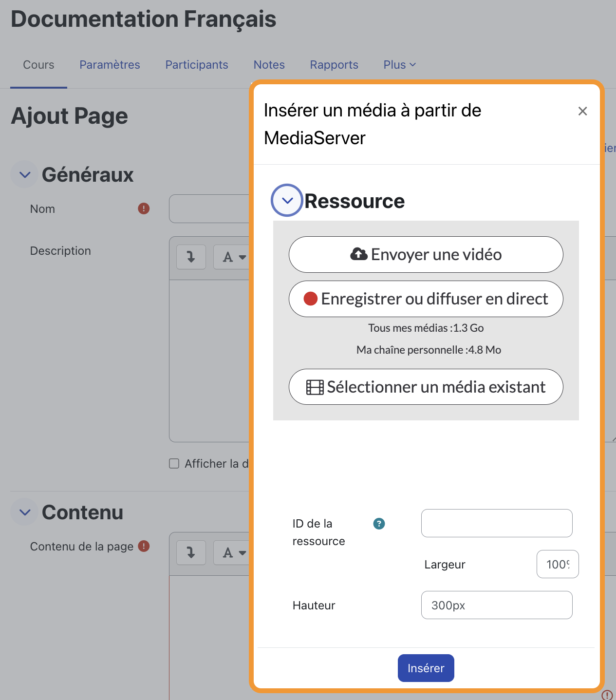Open help for ID de la ressource
The width and height of the screenshot is (616, 700).
coord(379,524)
